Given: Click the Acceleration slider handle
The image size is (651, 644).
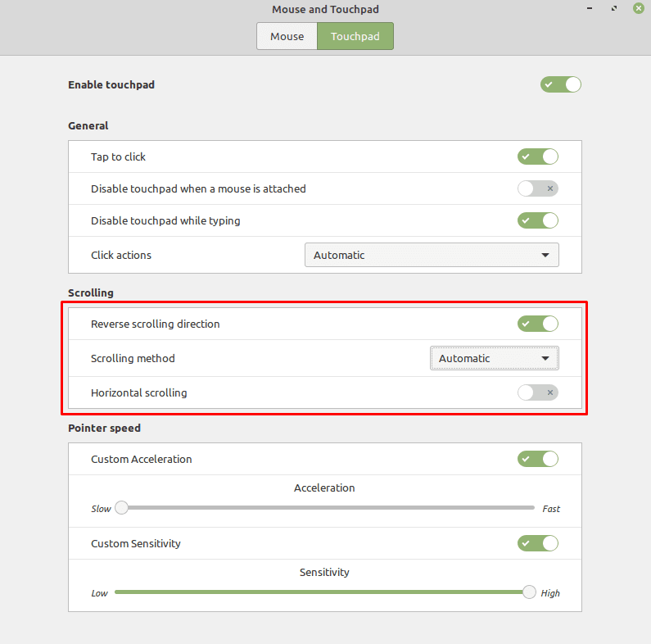Looking at the screenshot, I should [x=122, y=507].
